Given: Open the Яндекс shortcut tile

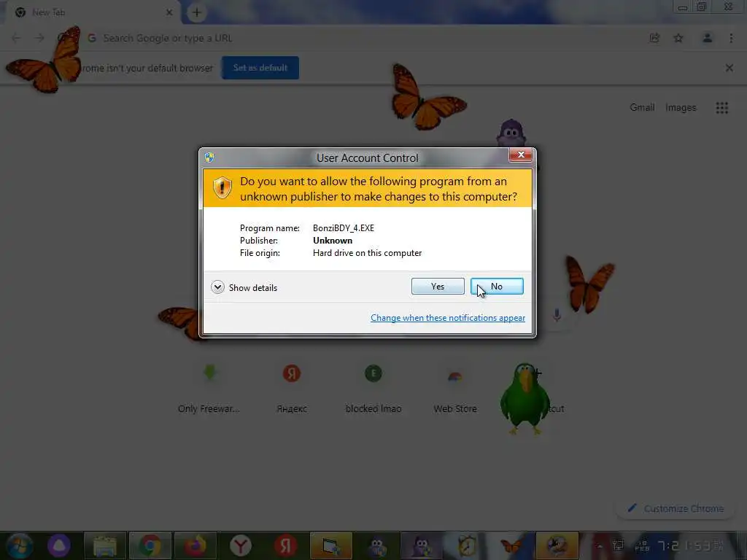Looking at the screenshot, I should [x=292, y=388].
